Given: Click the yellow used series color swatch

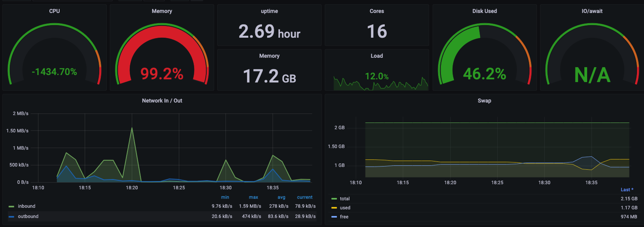Looking at the screenshot, I should [334, 208].
